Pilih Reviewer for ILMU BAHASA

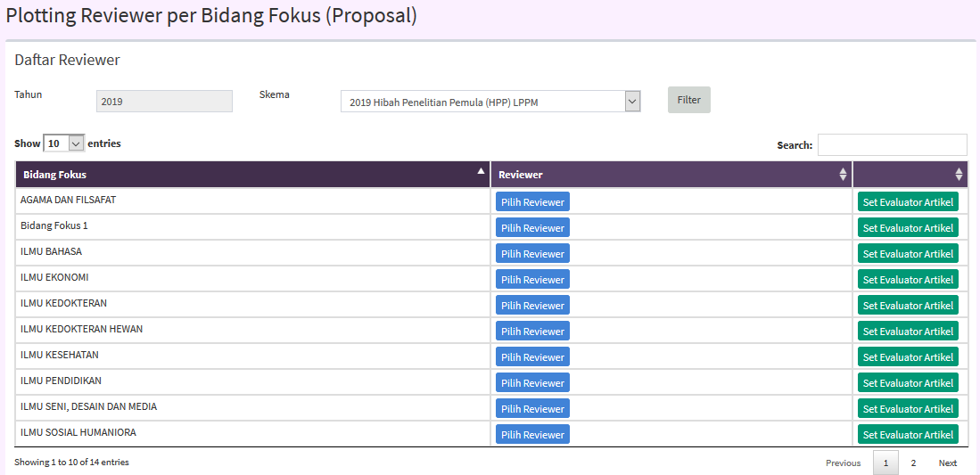click(x=532, y=254)
